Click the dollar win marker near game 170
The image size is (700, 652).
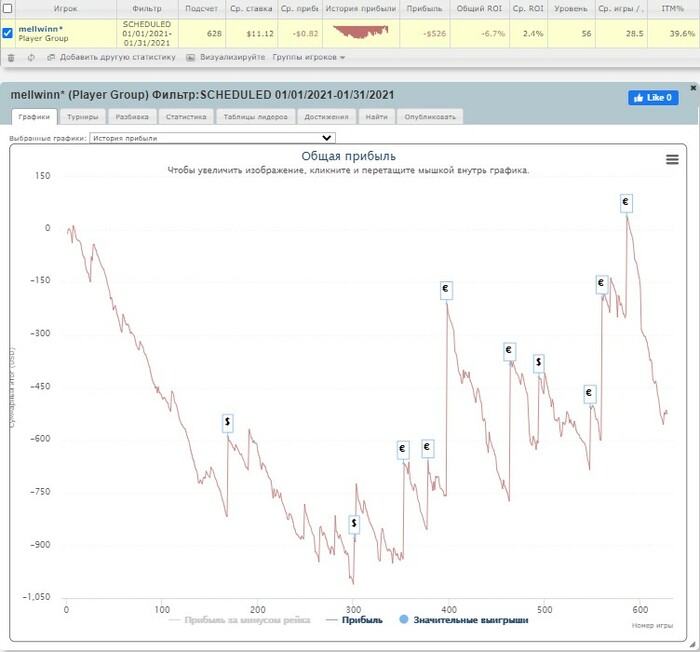click(228, 423)
